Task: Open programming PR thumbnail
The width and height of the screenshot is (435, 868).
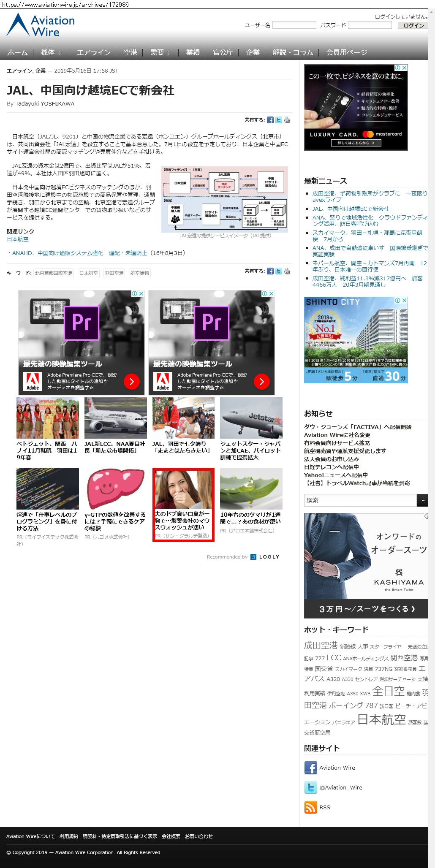Action: [48, 489]
